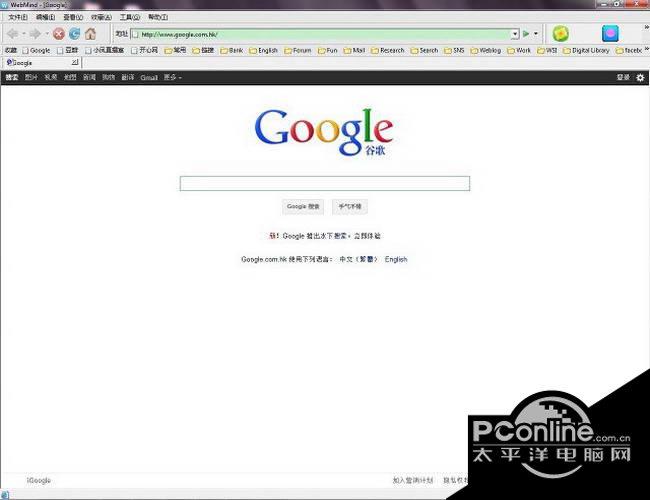Expand the main toolbar overflow chevron
The height and width of the screenshot is (500, 650).
(x=647, y=27)
